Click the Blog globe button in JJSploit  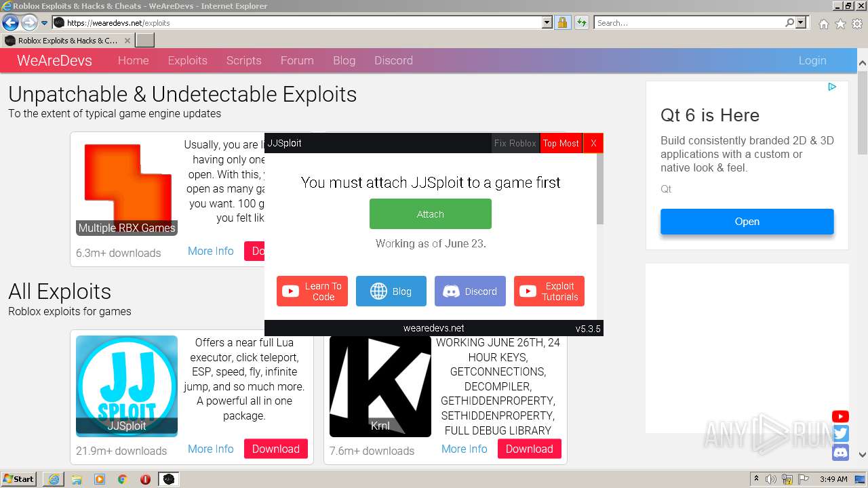click(x=391, y=291)
